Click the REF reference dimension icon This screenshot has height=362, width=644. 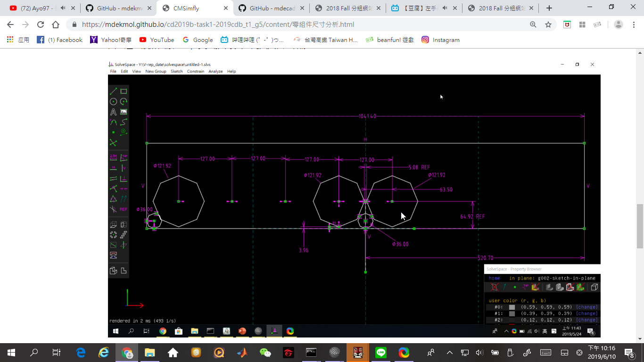coord(124,209)
